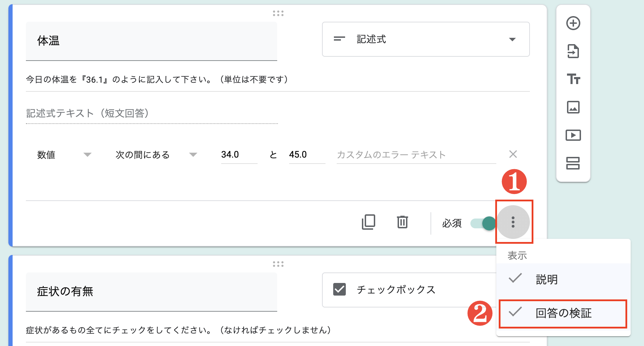Click the 体温 question title field
The image size is (644, 346).
(x=151, y=41)
